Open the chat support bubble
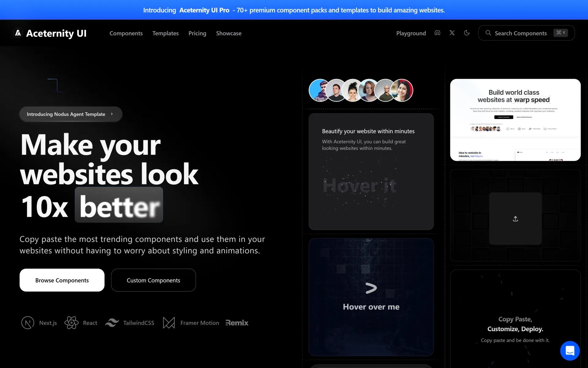Image resolution: width=588 pixels, height=368 pixels. click(x=570, y=351)
